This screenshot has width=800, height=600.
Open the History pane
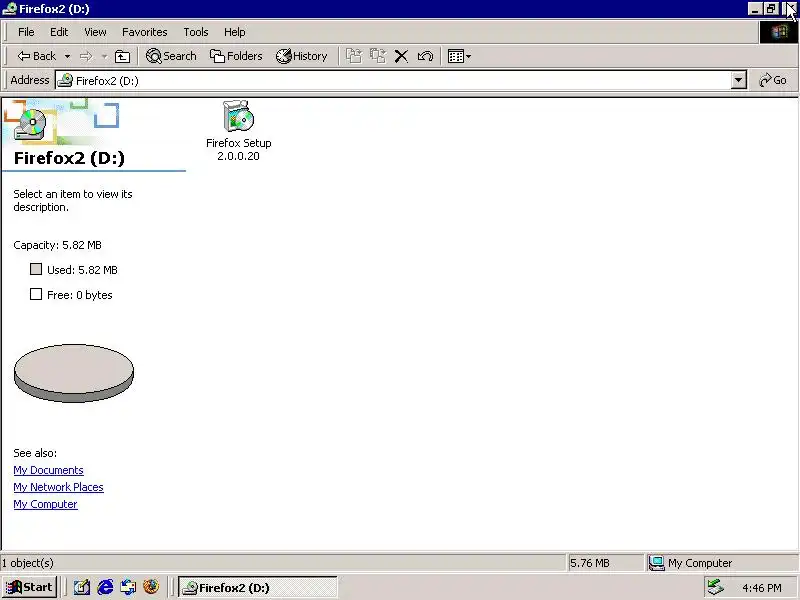tap(302, 56)
